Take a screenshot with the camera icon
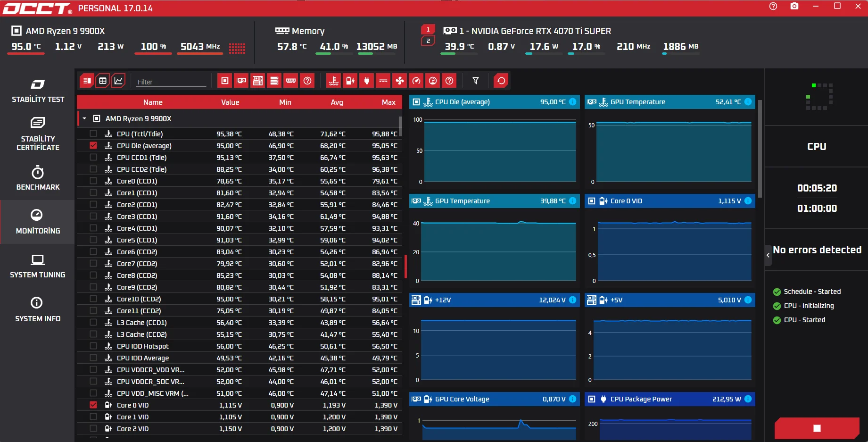The image size is (868, 442). coord(794,6)
